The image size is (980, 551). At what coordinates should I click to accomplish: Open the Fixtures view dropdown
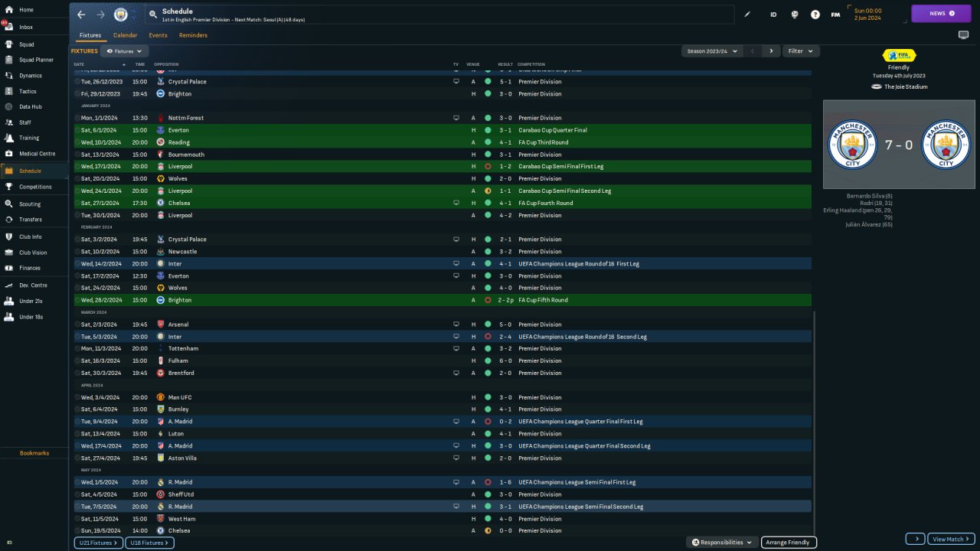125,51
